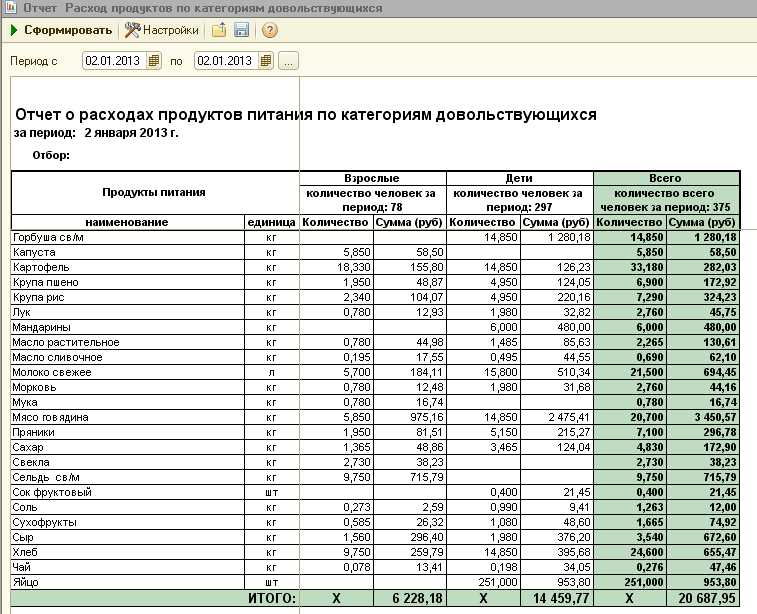Focus the 'по' end date field

point(225,61)
